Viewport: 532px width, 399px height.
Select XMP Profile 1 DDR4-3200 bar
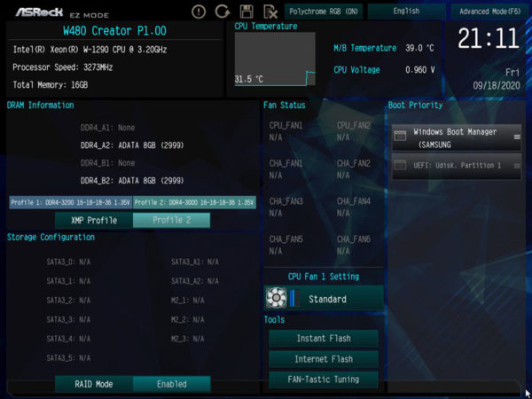point(71,202)
